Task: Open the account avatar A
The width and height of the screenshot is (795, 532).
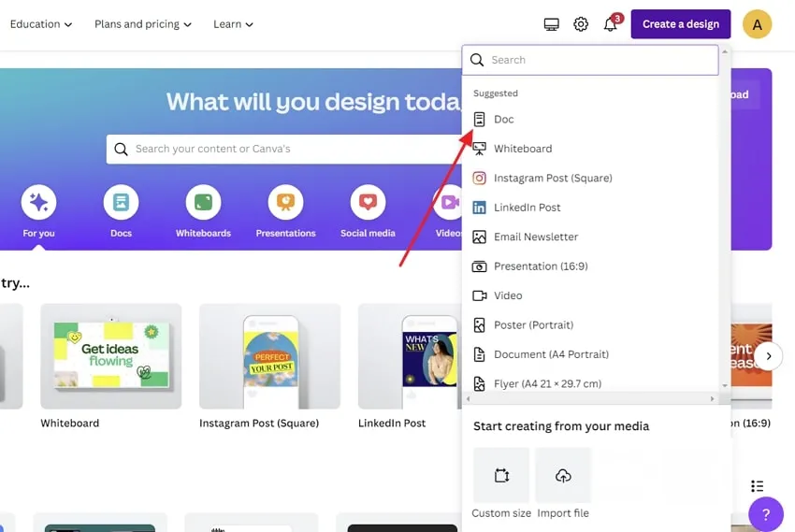Action: point(757,24)
